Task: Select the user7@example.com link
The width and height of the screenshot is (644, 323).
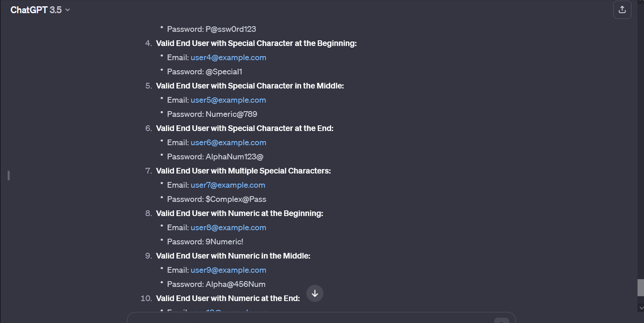Action: coord(228,185)
